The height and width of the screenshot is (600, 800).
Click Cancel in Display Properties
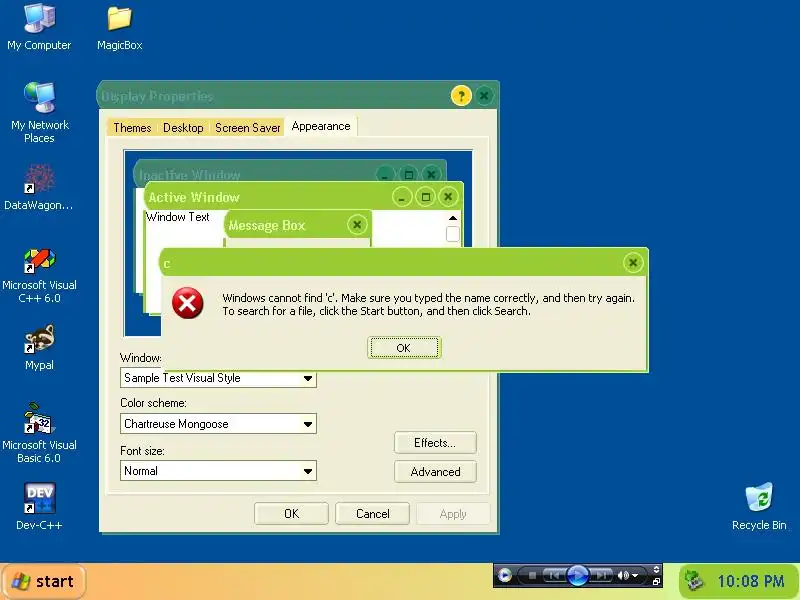point(372,514)
